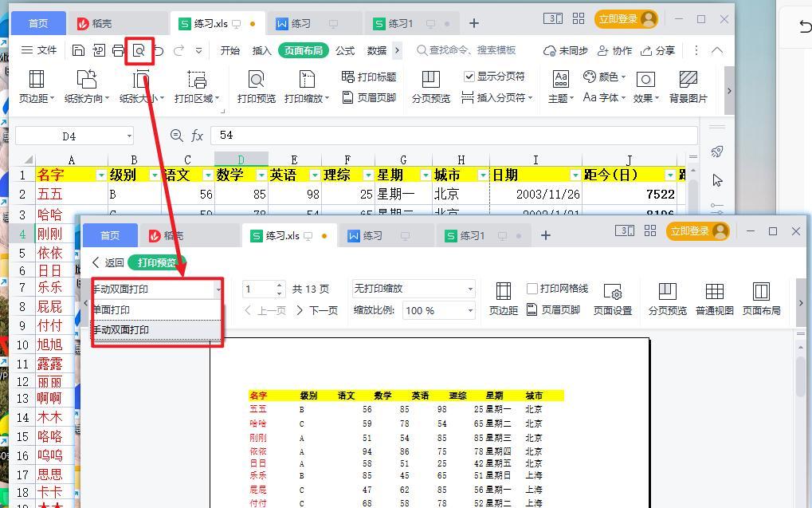812x508 pixels.
Task: Click the 未同步 sync status
Action: (566, 50)
